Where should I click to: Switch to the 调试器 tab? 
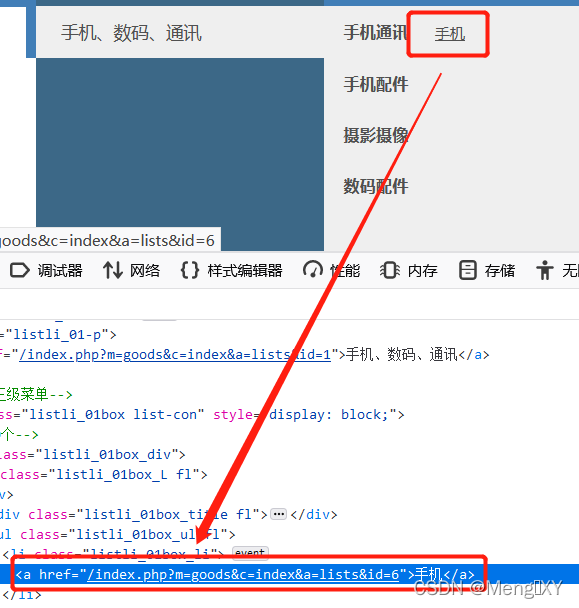pyautogui.click(x=60, y=271)
